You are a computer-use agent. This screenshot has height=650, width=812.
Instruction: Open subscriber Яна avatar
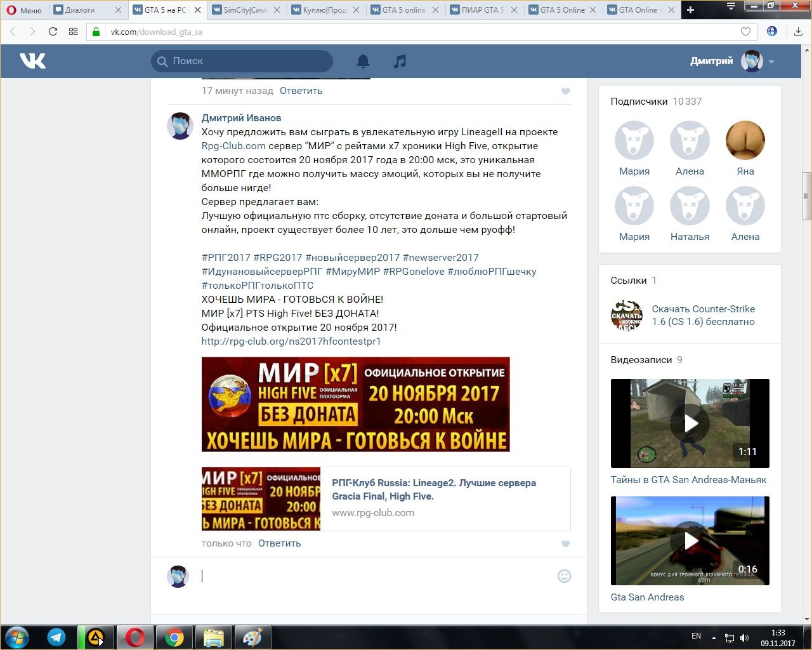[x=745, y=140]
